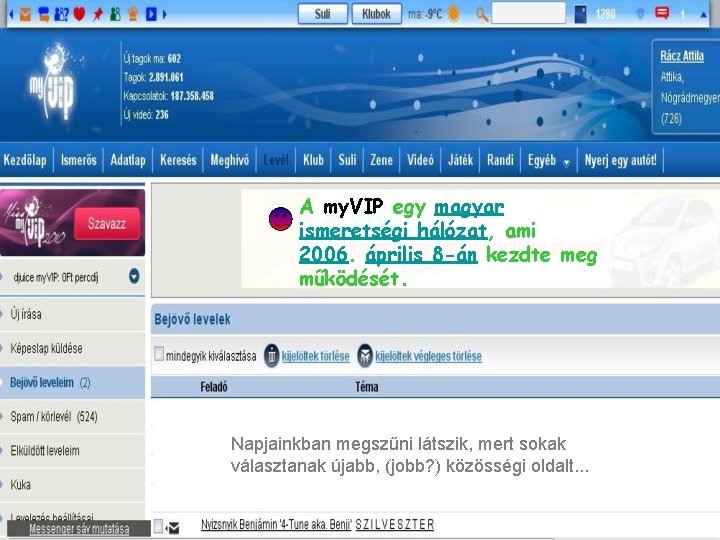
Task: Open the Suli tab in the navigation bar
Action: 347,160
